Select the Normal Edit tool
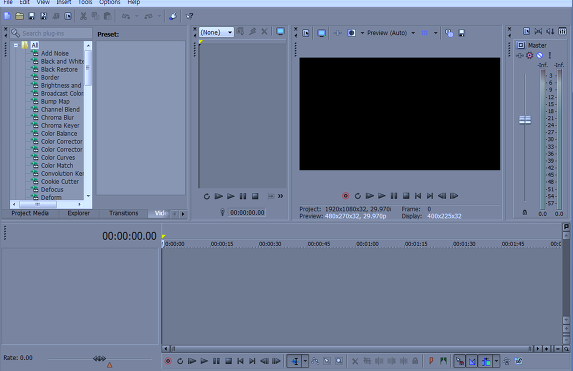 295,361
